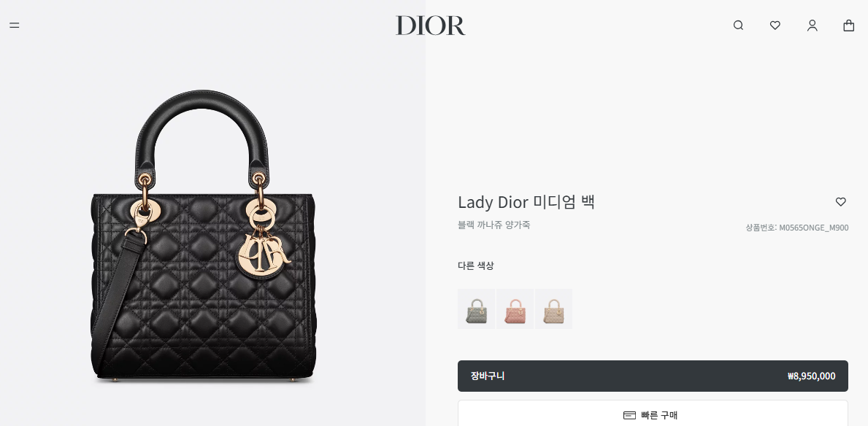Open the search icon in header

click(738, 26)
